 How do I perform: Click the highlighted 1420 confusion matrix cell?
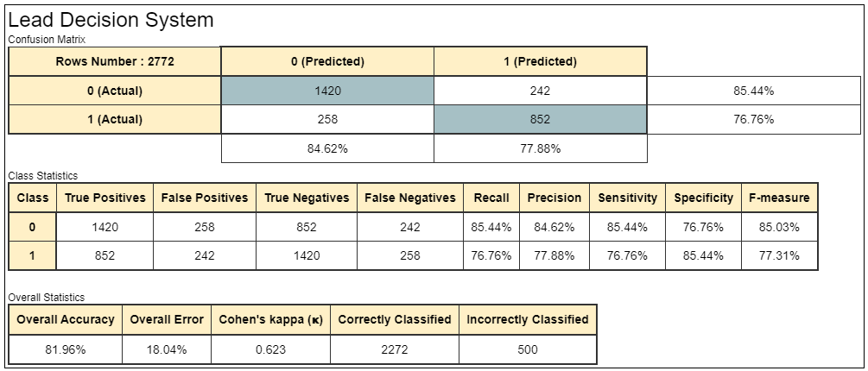pos(327,91)
